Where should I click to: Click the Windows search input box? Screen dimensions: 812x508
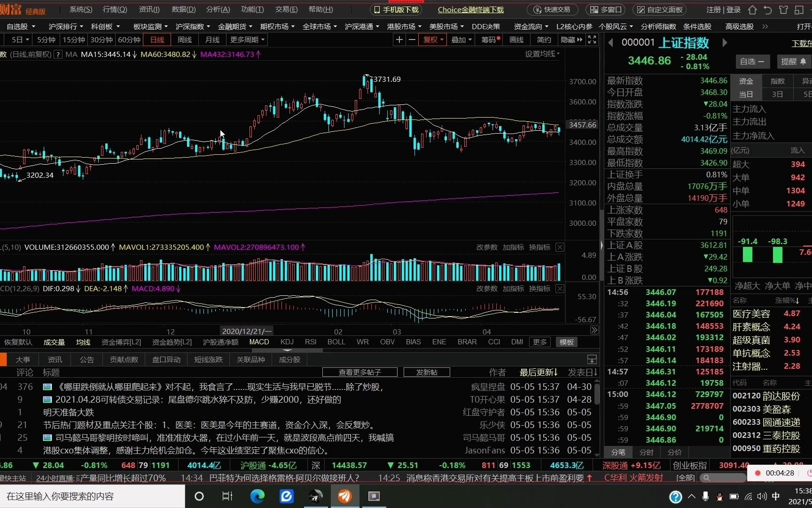click(x=93, y=496)
